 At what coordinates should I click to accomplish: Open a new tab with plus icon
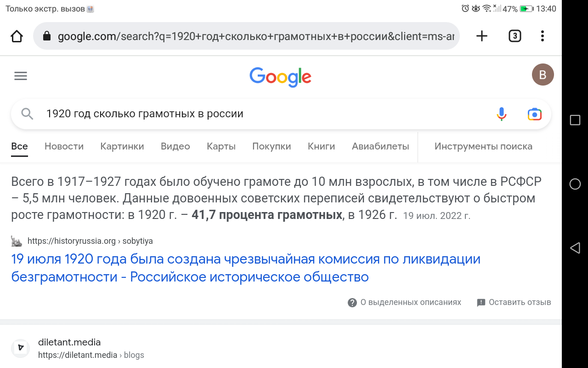tap(481, 36)
